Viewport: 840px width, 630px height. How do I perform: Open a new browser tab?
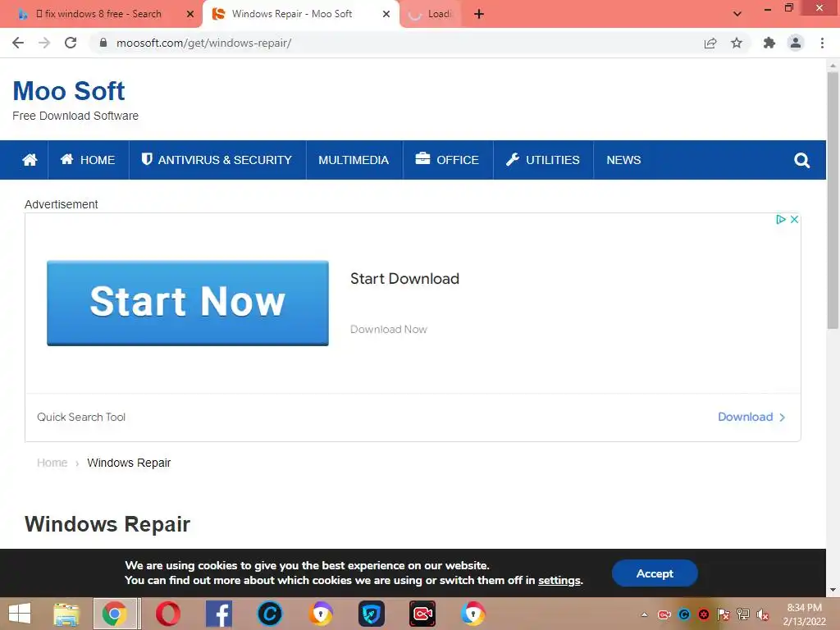(x=479, y=14)
